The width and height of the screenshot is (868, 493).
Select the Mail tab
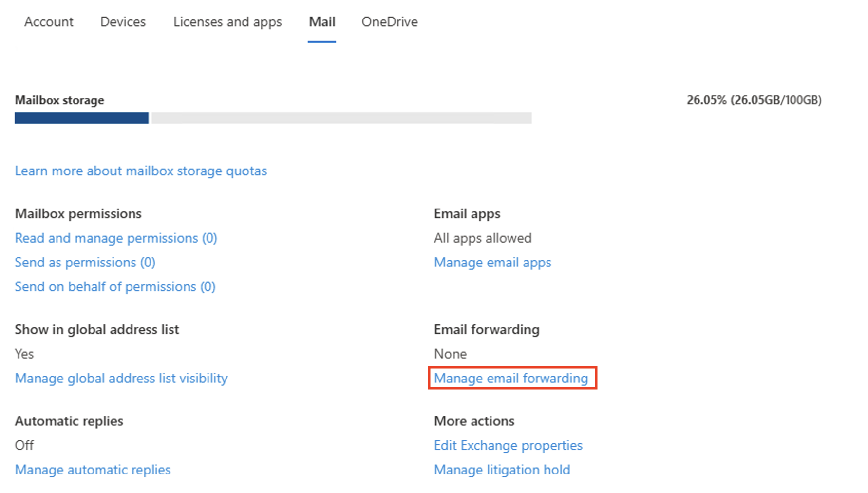322,22
